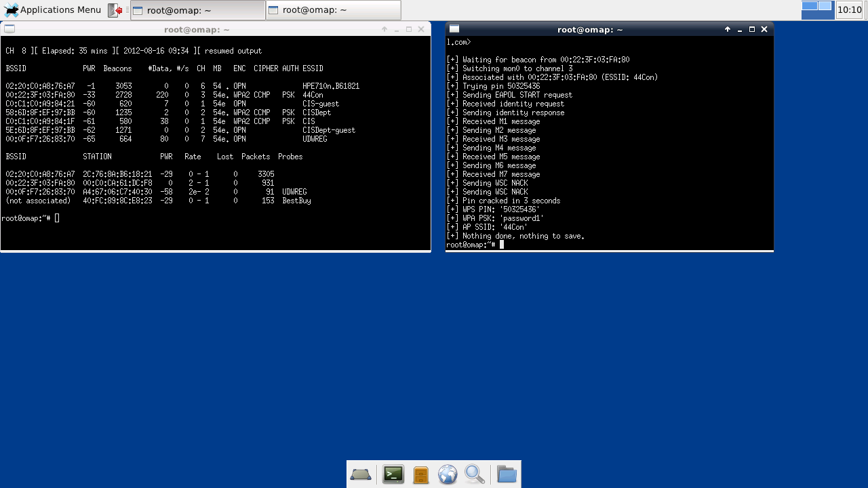Click the 'Sending M4 message' line
868x488 pixels.
(491, 148)
